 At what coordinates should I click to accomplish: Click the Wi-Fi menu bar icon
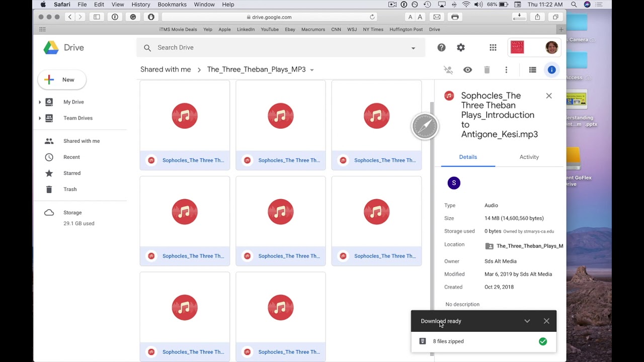[466, 5]
